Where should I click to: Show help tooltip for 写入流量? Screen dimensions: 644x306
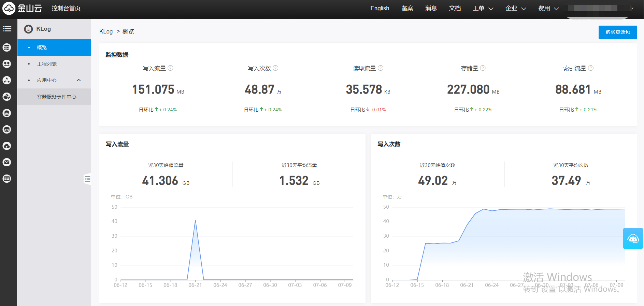point(171,68)
